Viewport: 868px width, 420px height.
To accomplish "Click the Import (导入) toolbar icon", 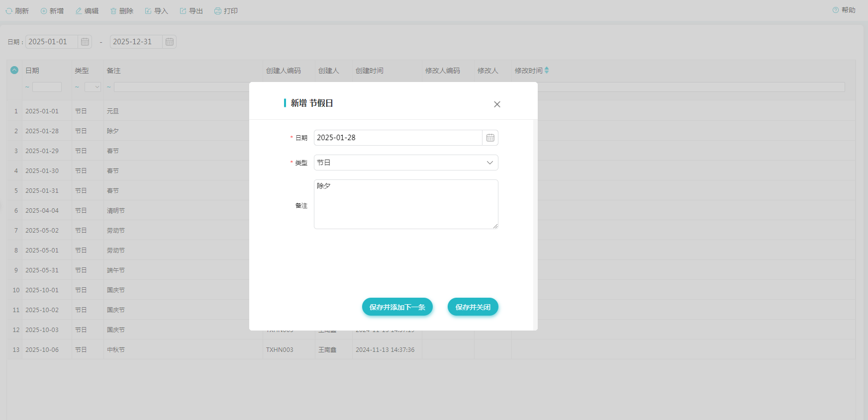I will click(x=148, y=11).
